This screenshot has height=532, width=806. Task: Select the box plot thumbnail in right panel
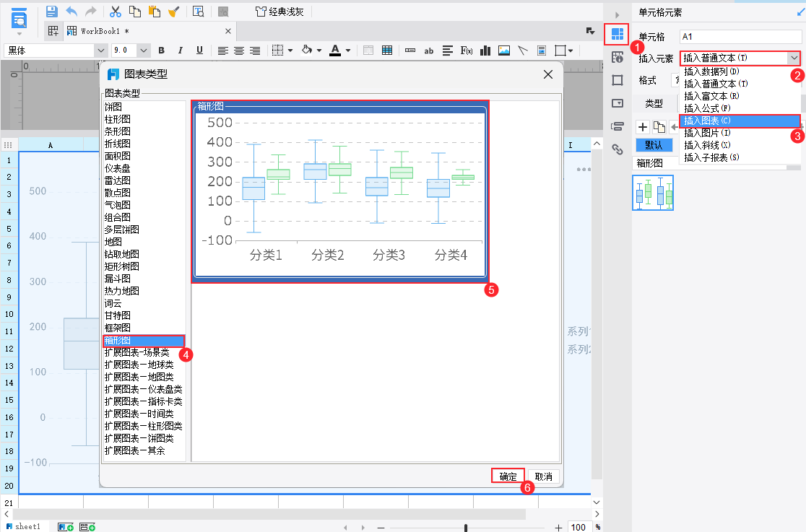pos(653,193)
